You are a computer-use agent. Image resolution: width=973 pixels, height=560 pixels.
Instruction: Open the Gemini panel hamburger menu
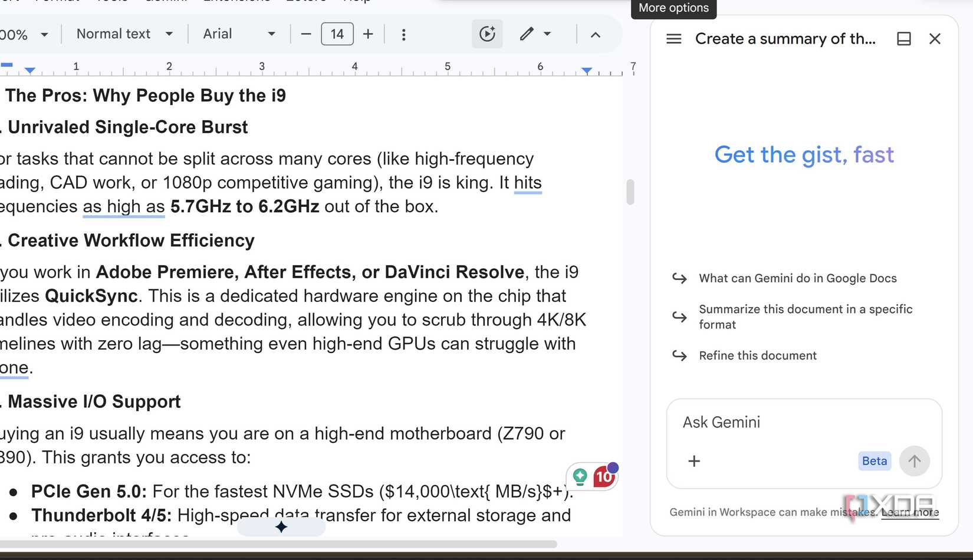click(x=673, y=39)
